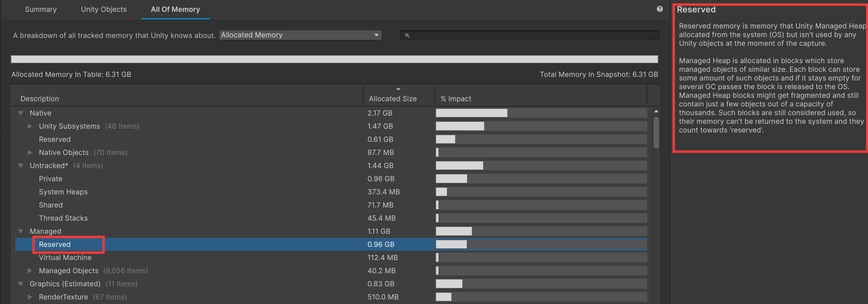Expand Managed Objects entry
Image resolution: width=868 pixels, height=304 pixels.
tap(30, 271)
